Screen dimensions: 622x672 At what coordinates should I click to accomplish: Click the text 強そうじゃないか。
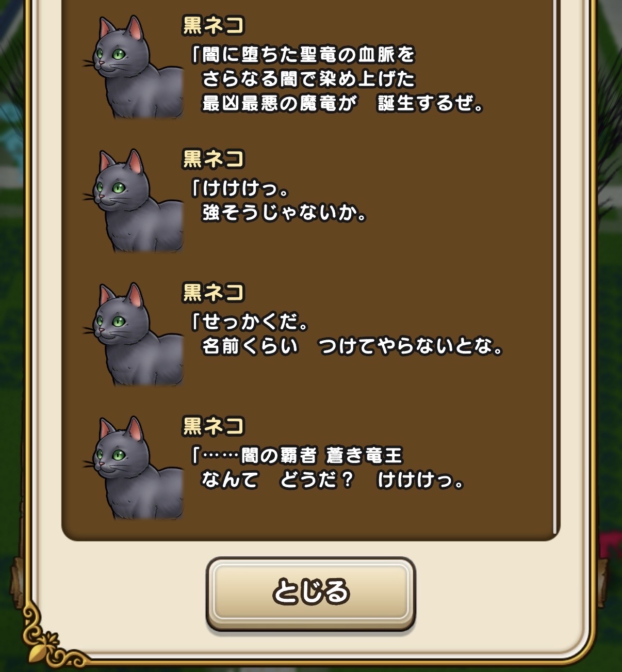click(x=284, y=213)
